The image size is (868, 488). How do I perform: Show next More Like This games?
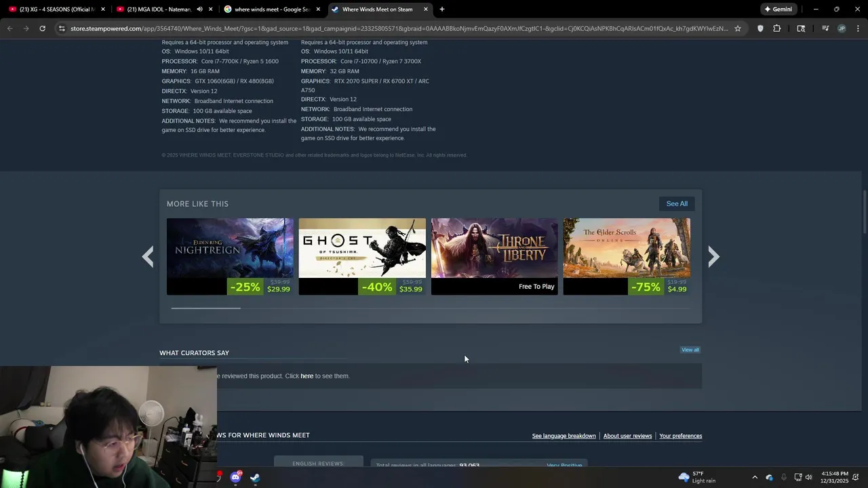click(713, 256)
